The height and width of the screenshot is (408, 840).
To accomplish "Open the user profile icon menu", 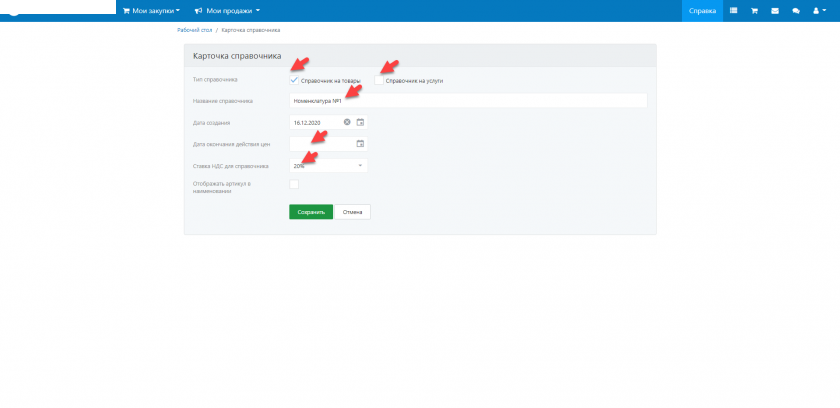I will (817, 10).
